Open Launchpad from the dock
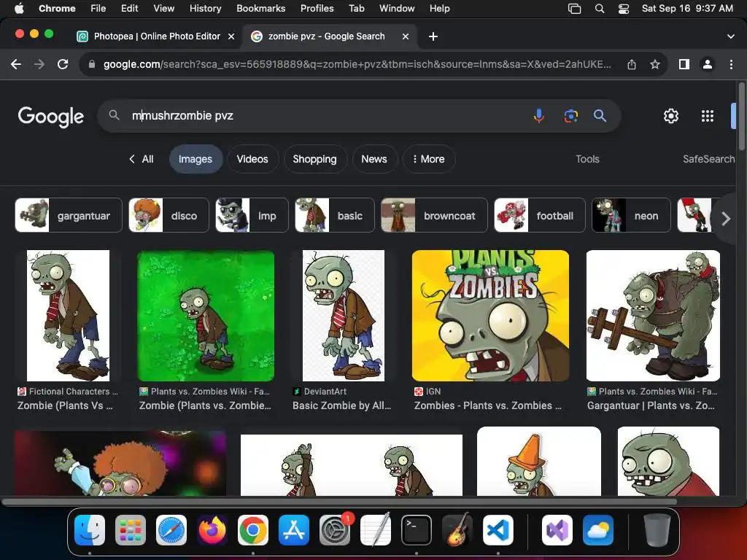 coord(131,530)
